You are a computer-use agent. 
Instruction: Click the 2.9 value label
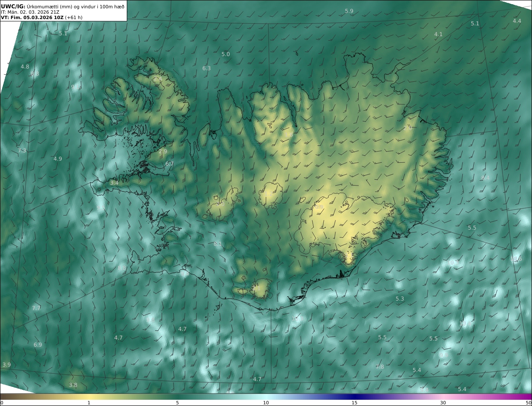coord(163,152)
